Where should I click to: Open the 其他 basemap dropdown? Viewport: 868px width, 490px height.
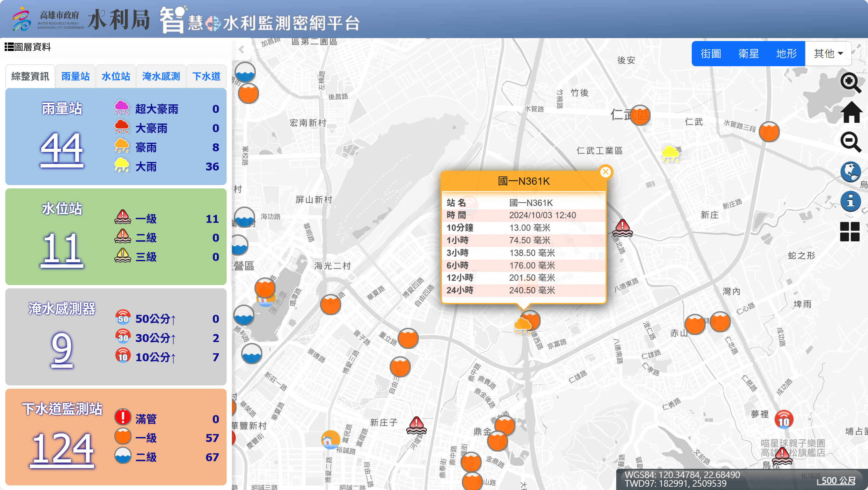[x=828, y=54]
